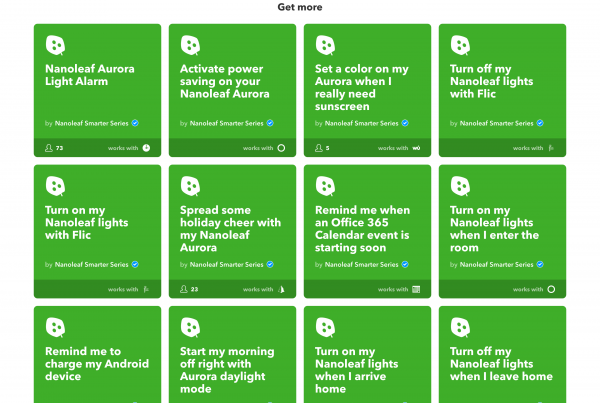Open Spread some holiday cheer applet
Image resolution: width=600 pixels, height=403 pixels.
[233, 232]
